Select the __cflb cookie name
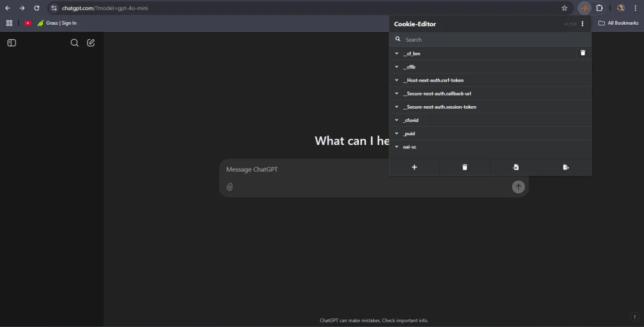Image resolution: width=644 pixels, height=327 pixels. (x=409, y=67)
